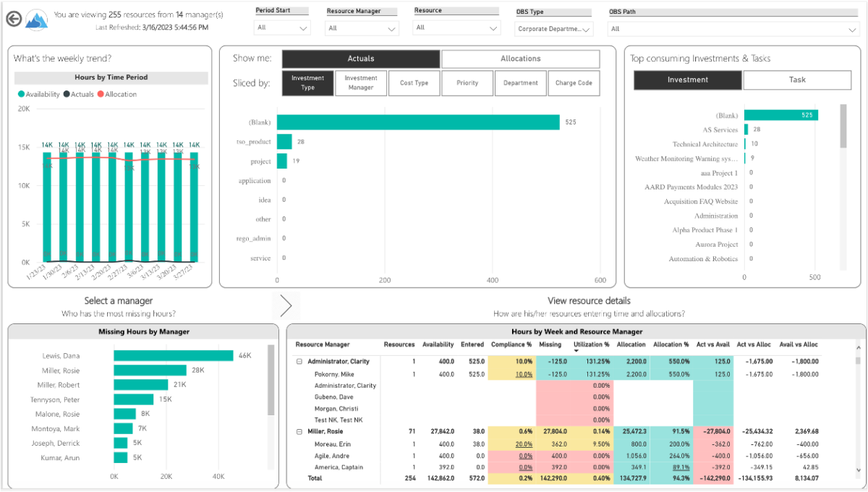Select the Cost Type slicer option
This screenshot has height=492, width=868.
pyautogui.click(x=414, y=82)
